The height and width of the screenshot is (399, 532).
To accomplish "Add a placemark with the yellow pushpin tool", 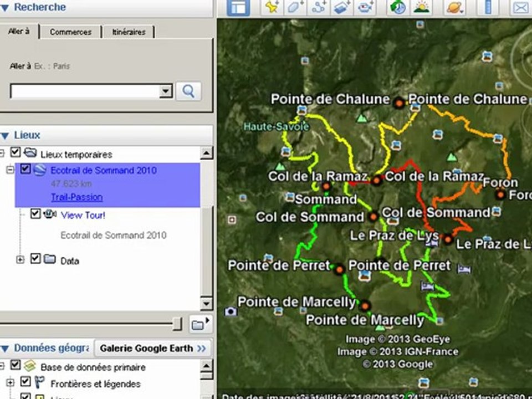I will [x=272, y=7].
